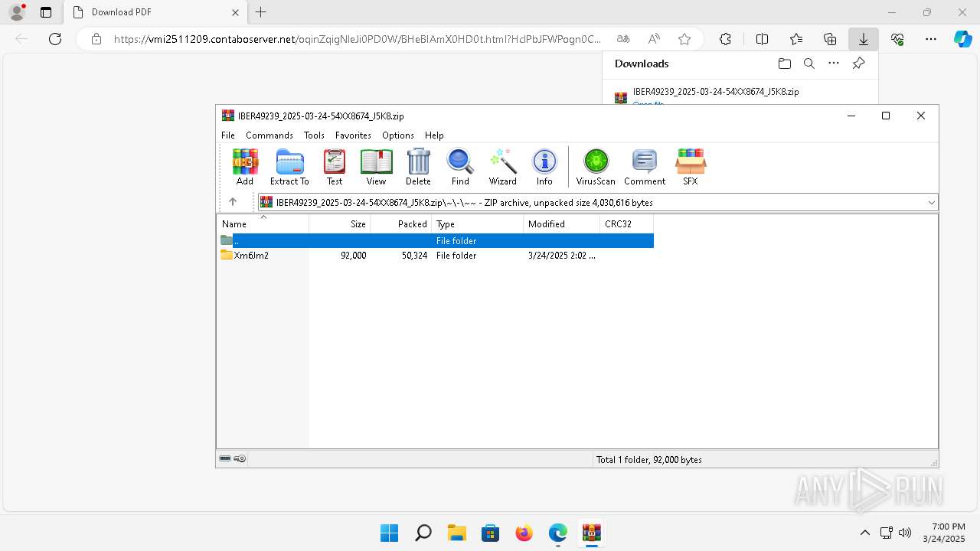This screenshot has width=980, height=551.
Task: Click the volume speaker icon in tray
Action: (x=905, y=533)
